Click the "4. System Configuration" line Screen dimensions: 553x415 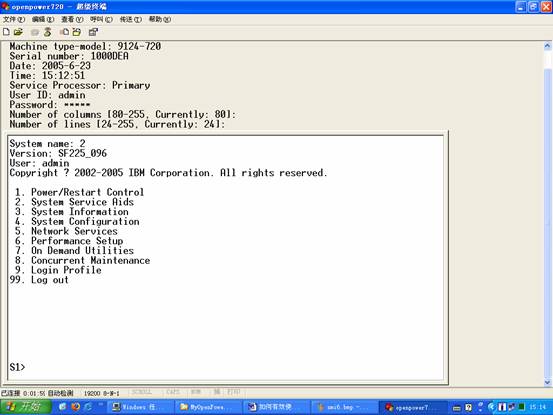point(77,221)
